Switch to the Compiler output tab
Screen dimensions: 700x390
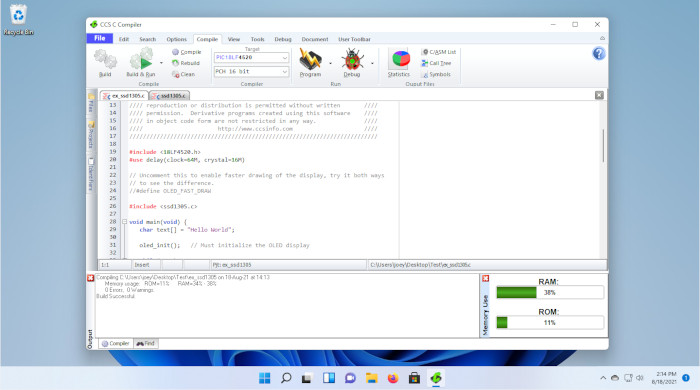(x=115, y=344)
